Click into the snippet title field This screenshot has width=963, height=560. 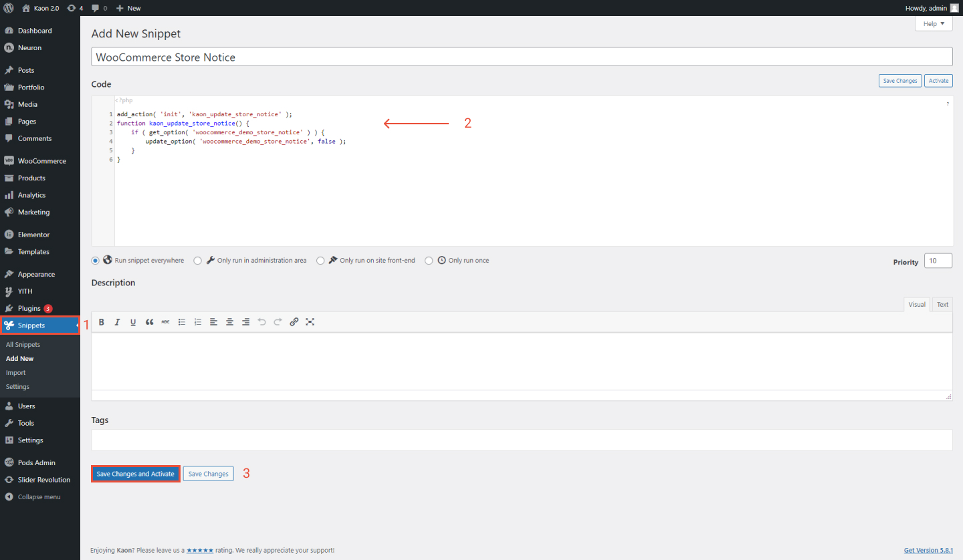point(522,57)
